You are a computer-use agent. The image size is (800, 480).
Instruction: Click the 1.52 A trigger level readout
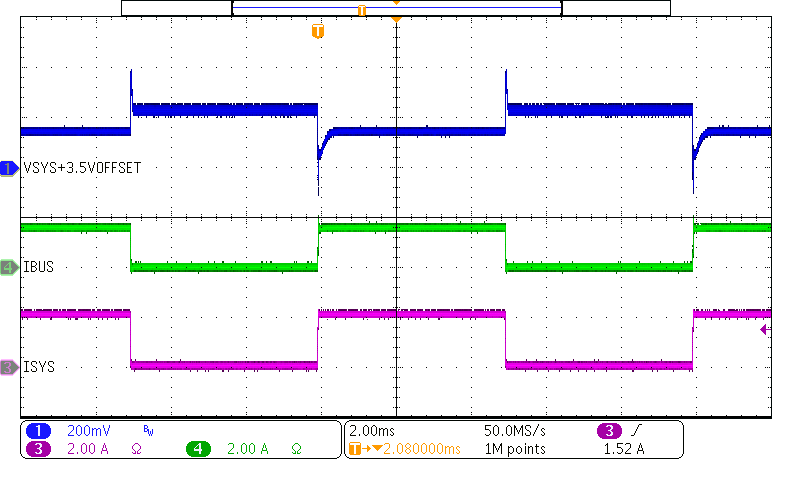626,449
